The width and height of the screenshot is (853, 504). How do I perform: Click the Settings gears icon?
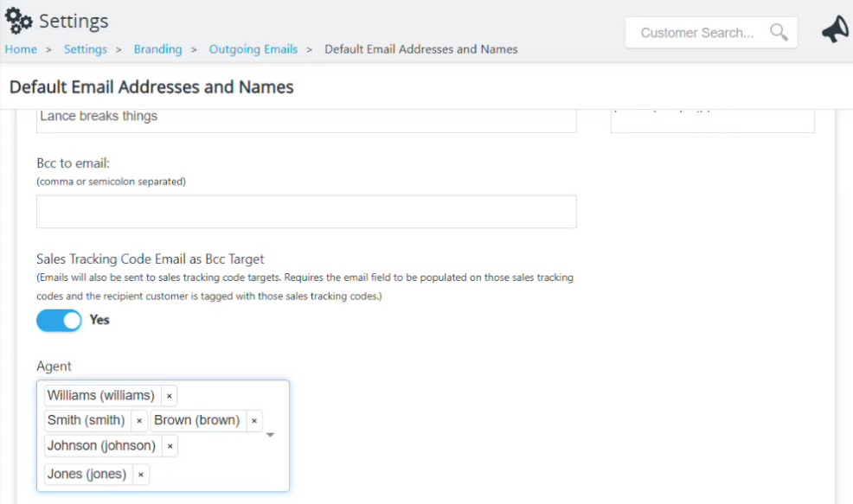click(x=18, y=21)
